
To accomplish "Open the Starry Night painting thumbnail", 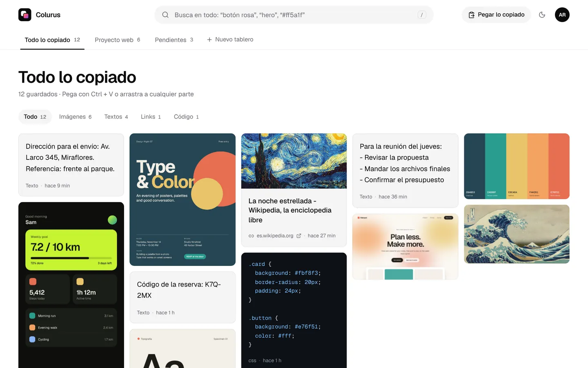I will click(x=294, y=161).
